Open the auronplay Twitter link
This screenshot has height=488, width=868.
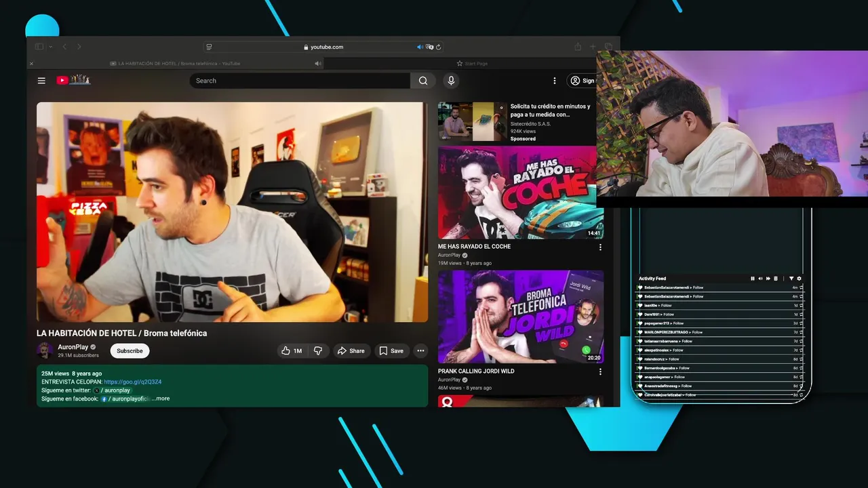(x=112, y=390)
